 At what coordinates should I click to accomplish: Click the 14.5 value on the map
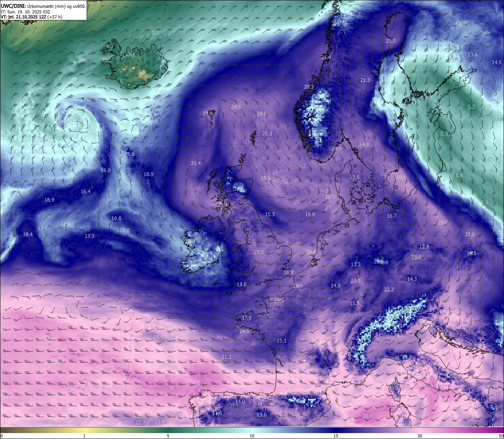click(x=497, y=62)
